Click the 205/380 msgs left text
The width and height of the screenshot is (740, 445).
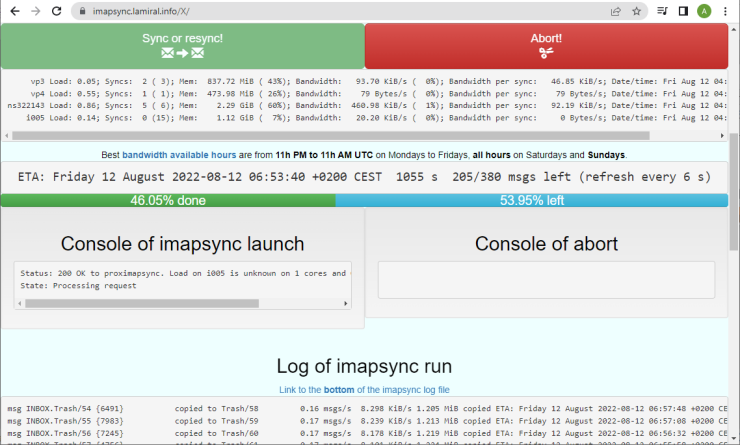[x=512, y=177]
